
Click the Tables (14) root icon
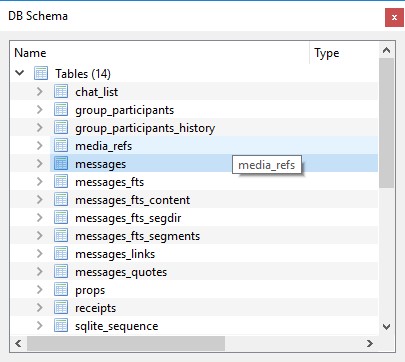41,73
